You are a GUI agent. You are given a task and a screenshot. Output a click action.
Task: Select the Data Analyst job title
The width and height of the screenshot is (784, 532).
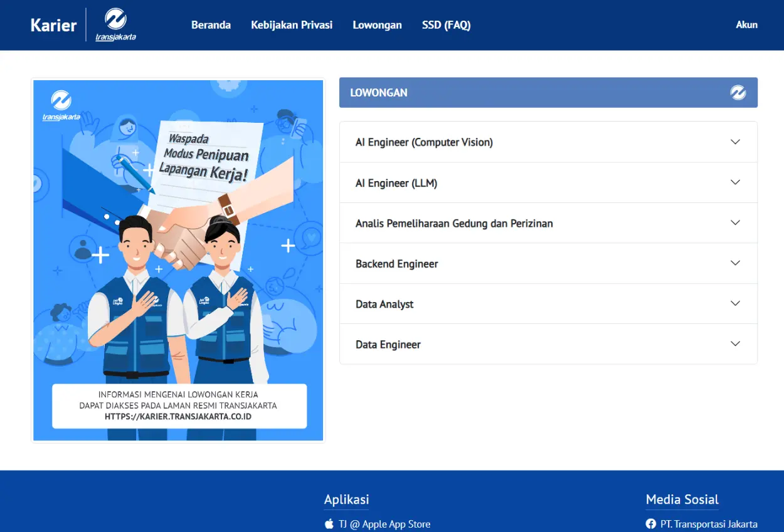[384, 304]
